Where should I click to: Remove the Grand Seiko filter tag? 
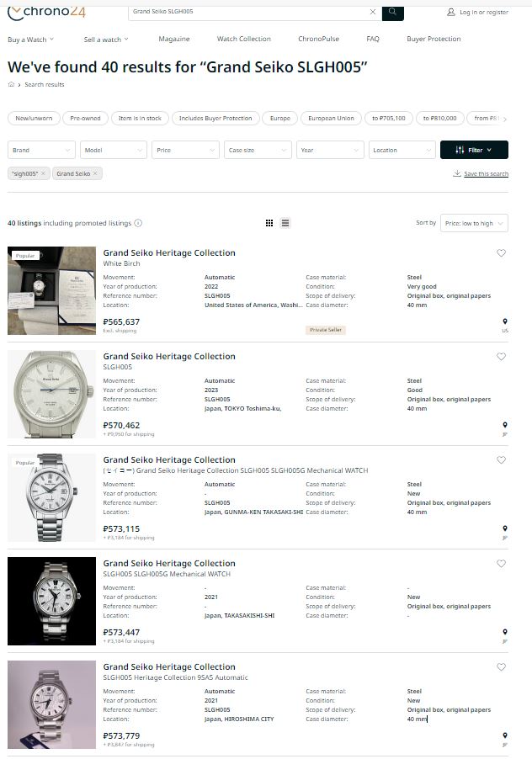point(95,173)
